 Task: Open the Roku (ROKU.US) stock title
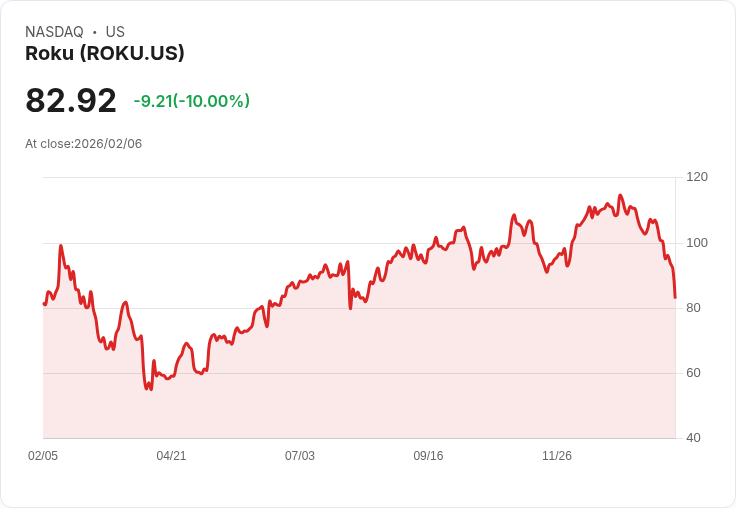(x=105, y=53)
